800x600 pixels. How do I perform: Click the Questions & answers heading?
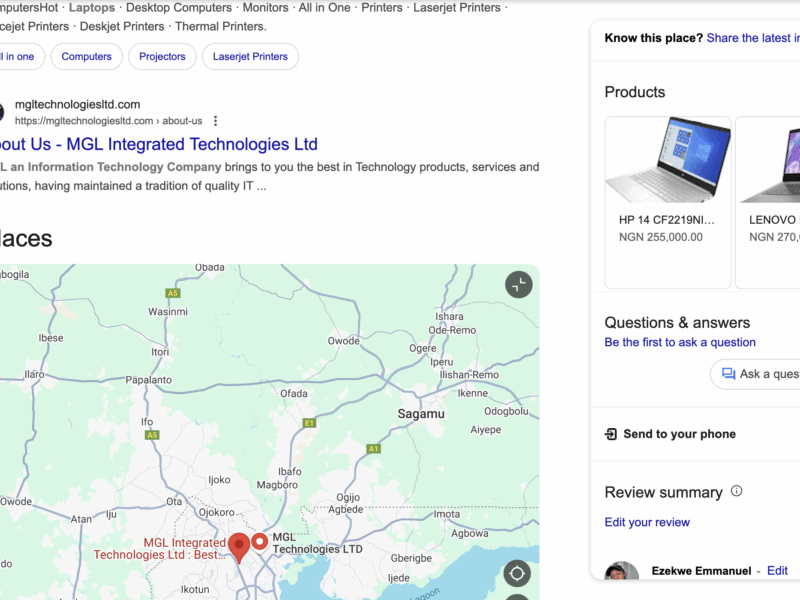[677, 323]
